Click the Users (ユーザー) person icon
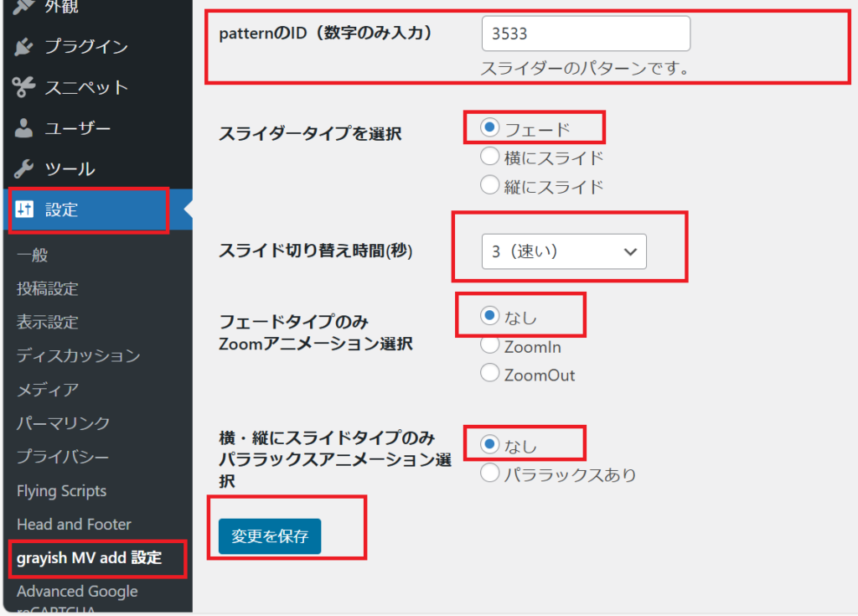Screen dimensions: 858x616 point(23,128)
